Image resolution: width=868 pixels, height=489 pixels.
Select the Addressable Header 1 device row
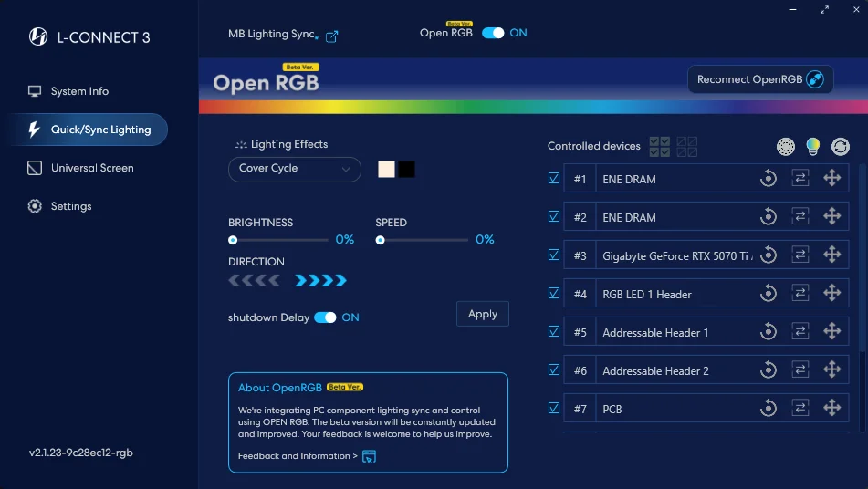tap(706, 332)
